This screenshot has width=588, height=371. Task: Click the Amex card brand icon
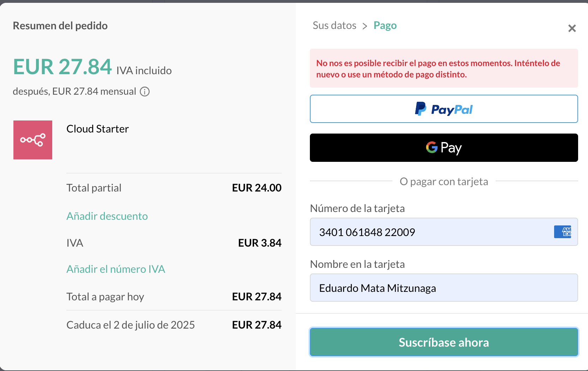[x=563, y=232]
